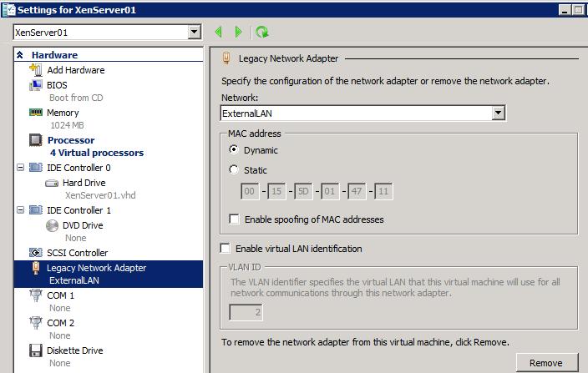This screenshot has height=373, width=588.
Task: Click the Memory chip icon
Action: (x=36, y=113)
